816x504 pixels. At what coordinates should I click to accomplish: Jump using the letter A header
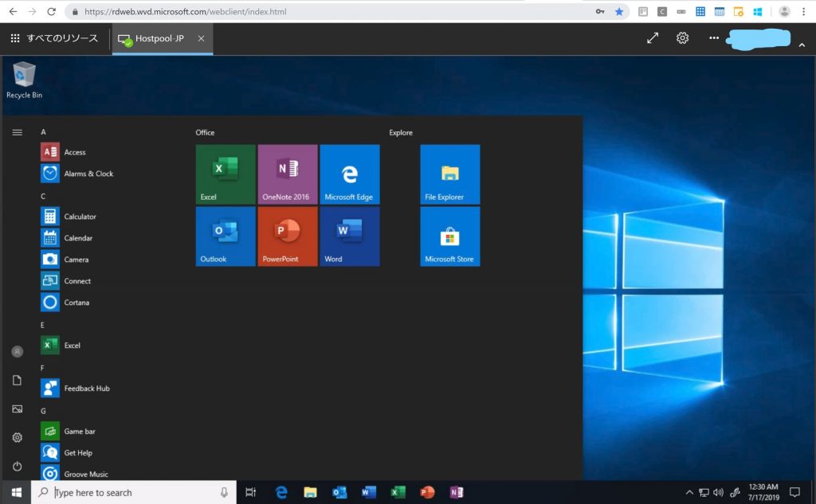click(43, 132)
